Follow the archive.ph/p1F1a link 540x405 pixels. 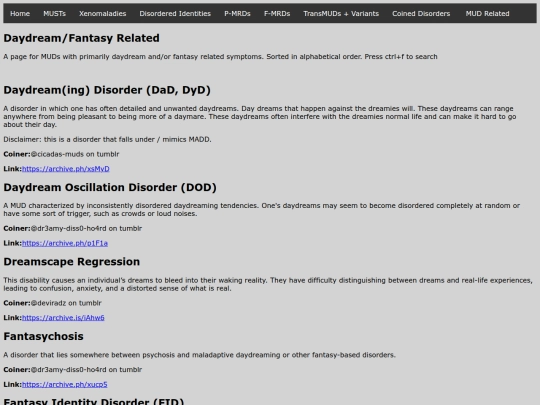pos(65,243)
